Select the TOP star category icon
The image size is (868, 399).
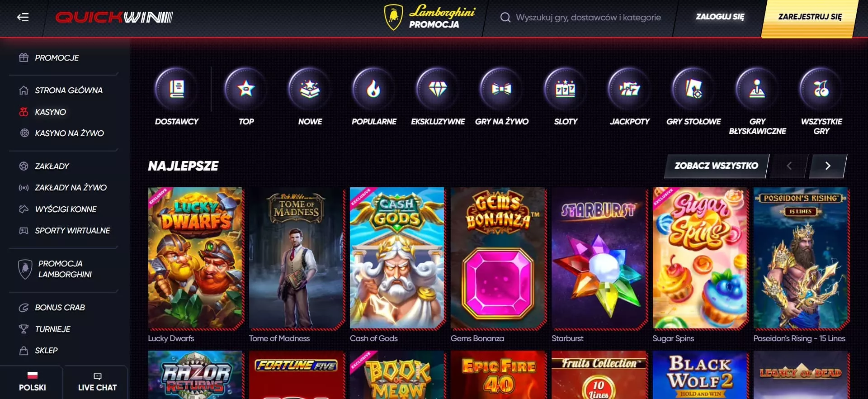pyautogui.click(x=246, y=89)
